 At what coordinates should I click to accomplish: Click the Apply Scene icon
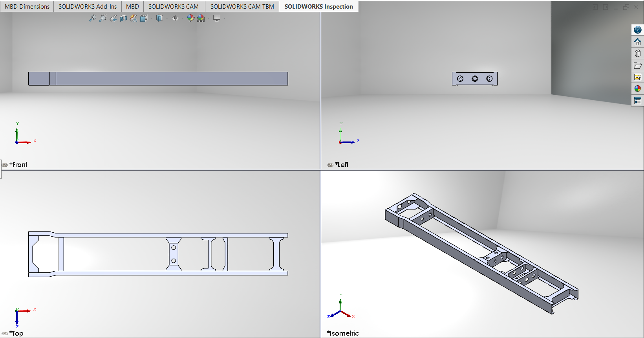201,18
